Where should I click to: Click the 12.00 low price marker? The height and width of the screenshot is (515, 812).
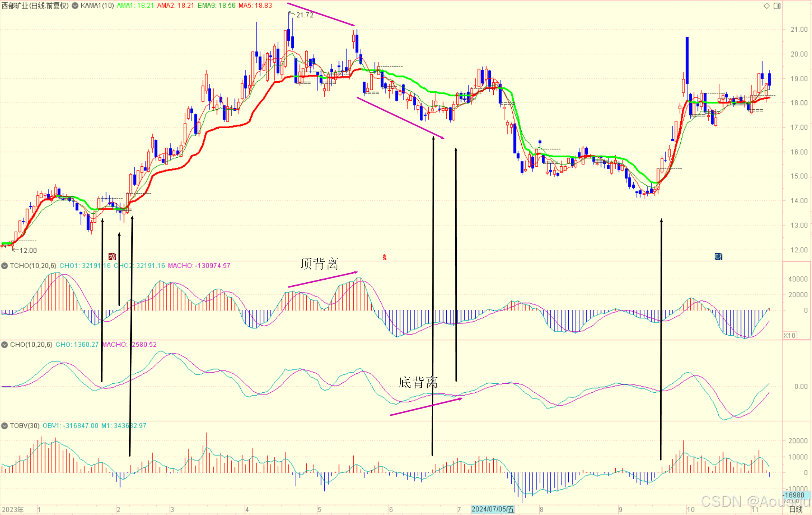point(28,251)
